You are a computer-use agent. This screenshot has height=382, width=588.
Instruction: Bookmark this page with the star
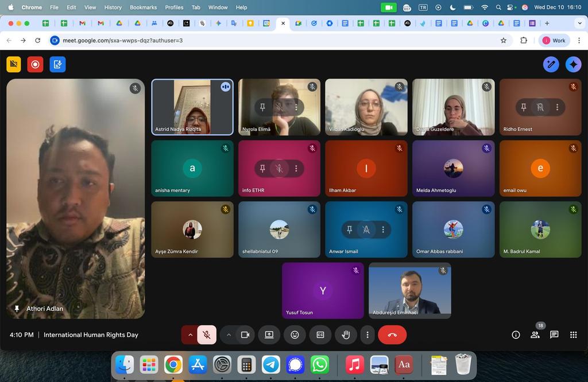503,41
